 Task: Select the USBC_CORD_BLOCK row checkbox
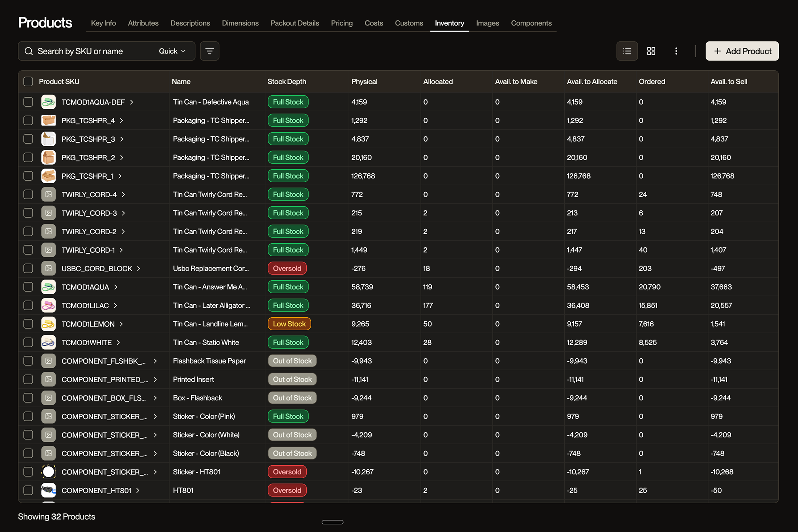28,268
